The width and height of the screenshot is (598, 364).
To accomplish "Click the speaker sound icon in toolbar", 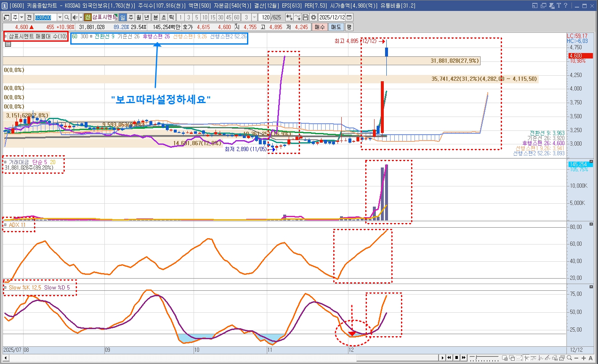I will pos(74,17).
